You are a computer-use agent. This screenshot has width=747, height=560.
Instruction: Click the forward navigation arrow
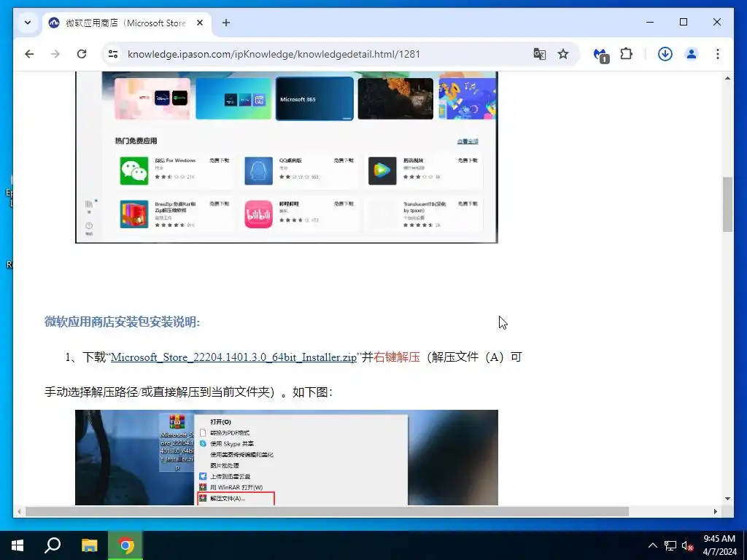tap(55, 54)
